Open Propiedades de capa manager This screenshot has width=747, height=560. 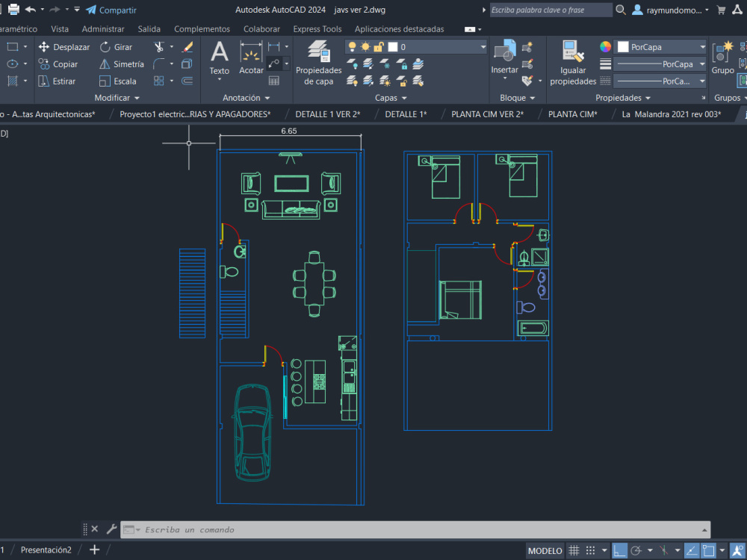click(318, 63)
